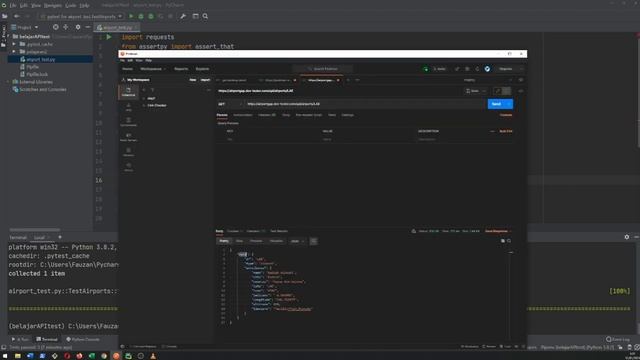Click locate-file target icon in Project panel

click(x=56, y=27)
